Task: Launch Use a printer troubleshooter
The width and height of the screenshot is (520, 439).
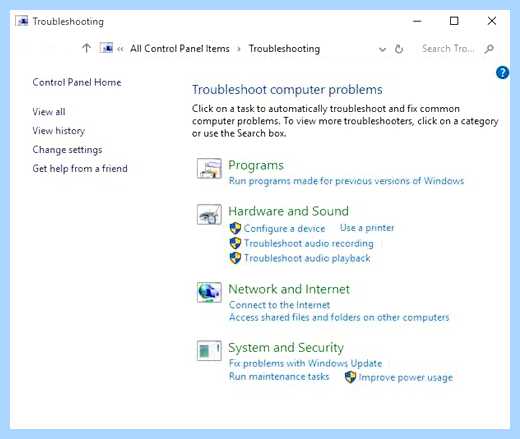Action: click(367, 228)
